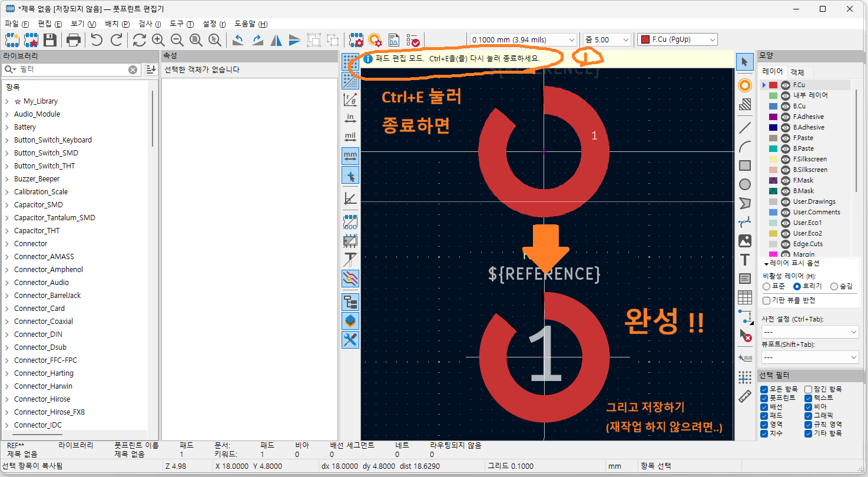Click into the library 필터 field
The width and height of the screenshot is (868, 477).
click(x=71, y=69)
